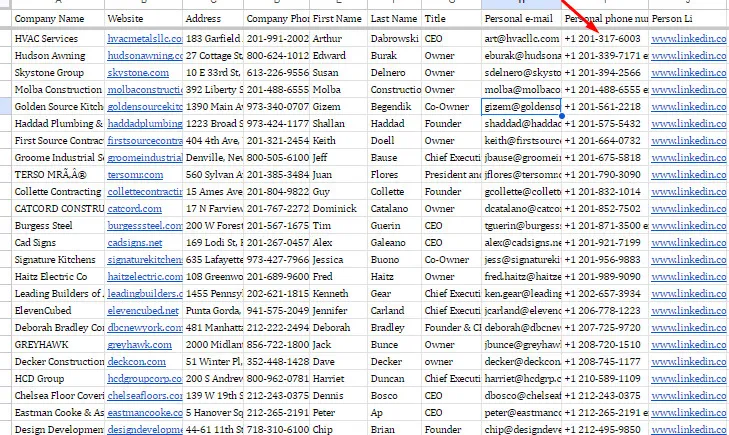Open LinkedIn link in HVAC Services row

click(x=689, y=39)
